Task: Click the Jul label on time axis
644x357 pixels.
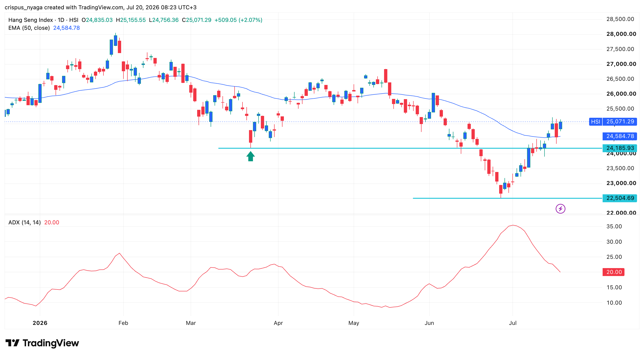Action: click(512, 323)
